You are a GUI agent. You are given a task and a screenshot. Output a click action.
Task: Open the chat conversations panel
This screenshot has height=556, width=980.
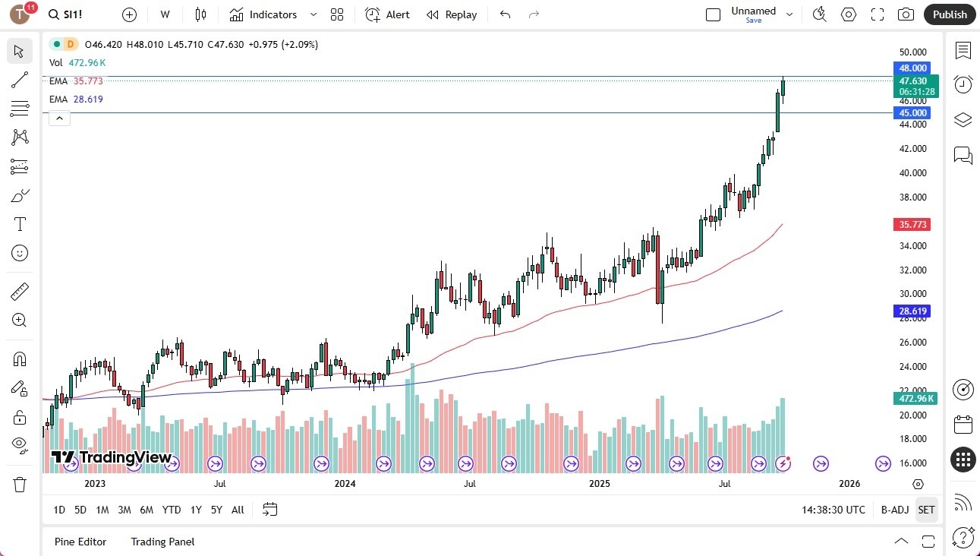click(963, 156)
